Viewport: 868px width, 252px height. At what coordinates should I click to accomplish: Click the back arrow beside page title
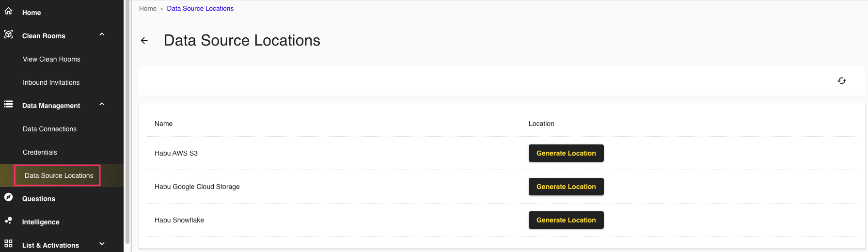point(144,41)
